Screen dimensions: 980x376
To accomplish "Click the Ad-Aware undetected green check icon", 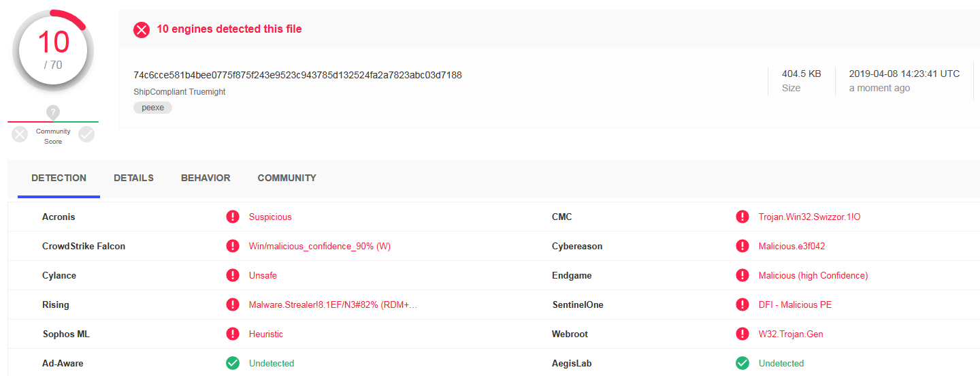I will (x=233, y=364).
